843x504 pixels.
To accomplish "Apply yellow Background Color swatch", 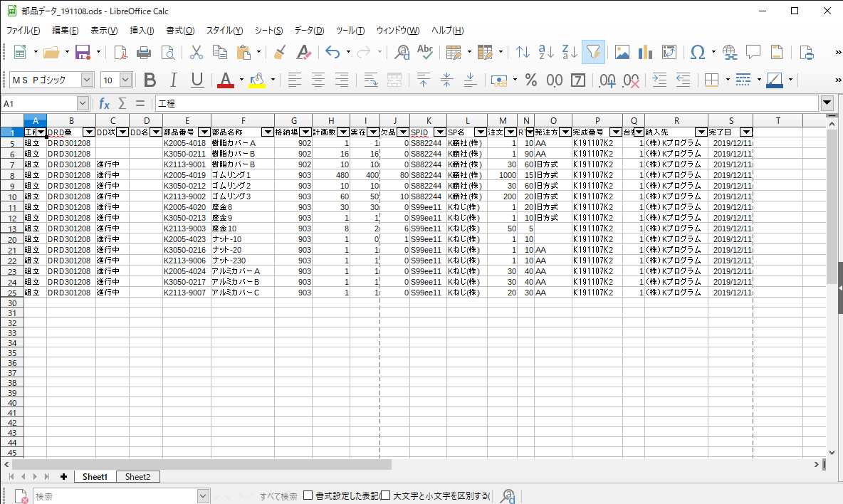I will pyautogui.click(x=257, y=80).
